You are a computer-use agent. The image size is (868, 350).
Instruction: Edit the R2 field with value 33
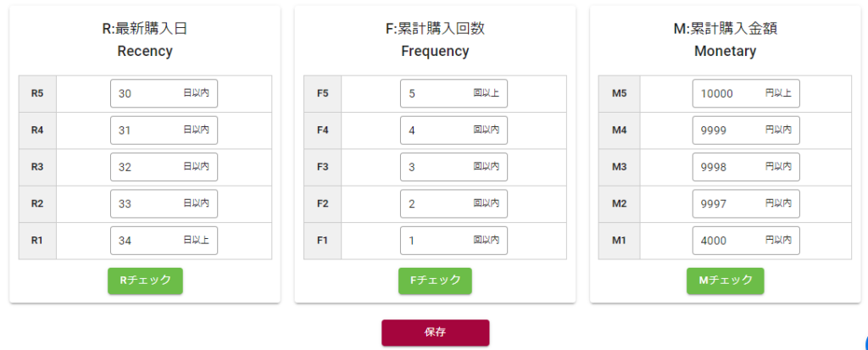pos(149,204)
